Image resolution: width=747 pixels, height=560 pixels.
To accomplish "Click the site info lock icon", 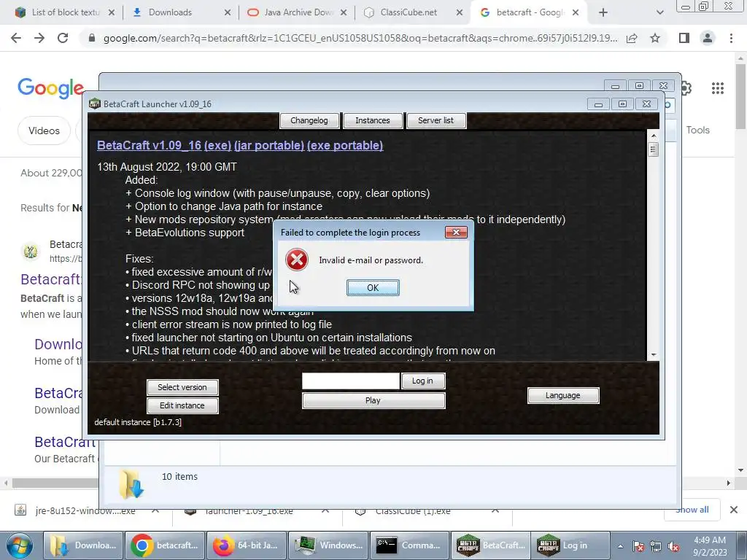I will [92, 38].
